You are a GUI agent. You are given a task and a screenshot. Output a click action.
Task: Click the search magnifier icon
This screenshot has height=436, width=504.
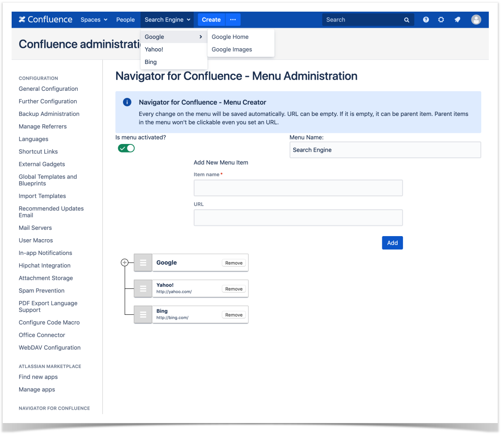(x=407, y=20)
